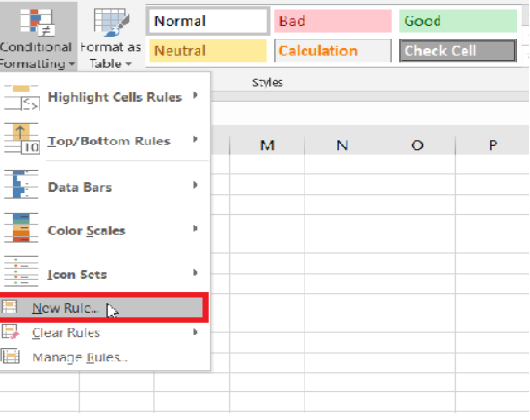Click the Clear Rules eraser icon
Screen dimensions: 530x420
click(11, 331)
